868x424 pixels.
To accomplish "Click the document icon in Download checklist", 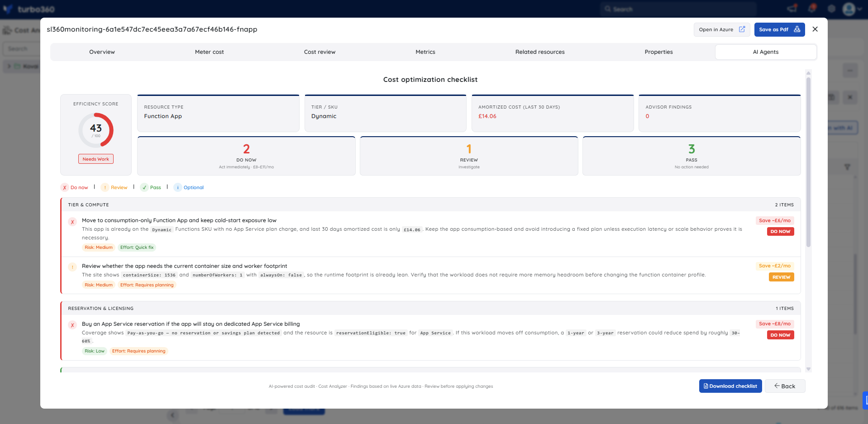I will [x=706, y=386].
